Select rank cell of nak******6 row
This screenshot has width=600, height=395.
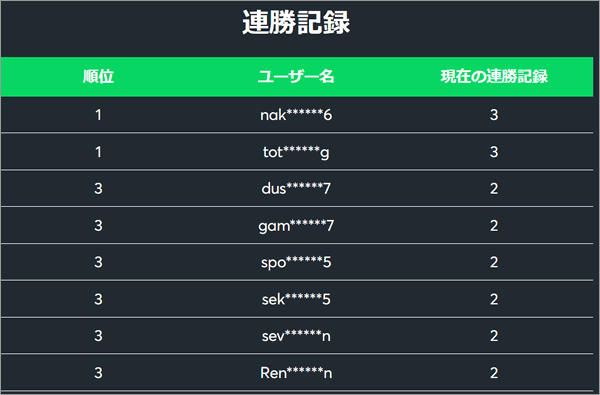[x=98, y=115]
